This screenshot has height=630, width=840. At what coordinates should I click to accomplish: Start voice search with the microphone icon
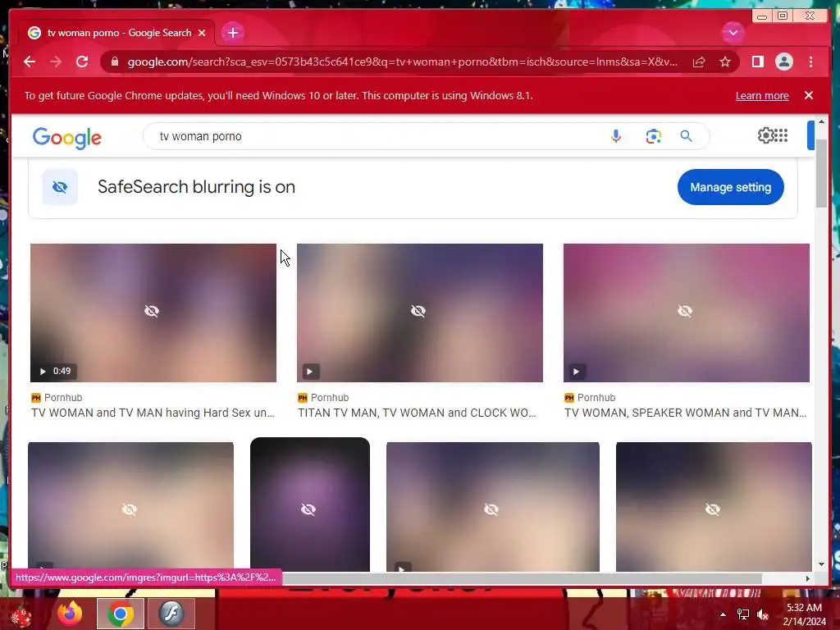[x=615, y=136]
